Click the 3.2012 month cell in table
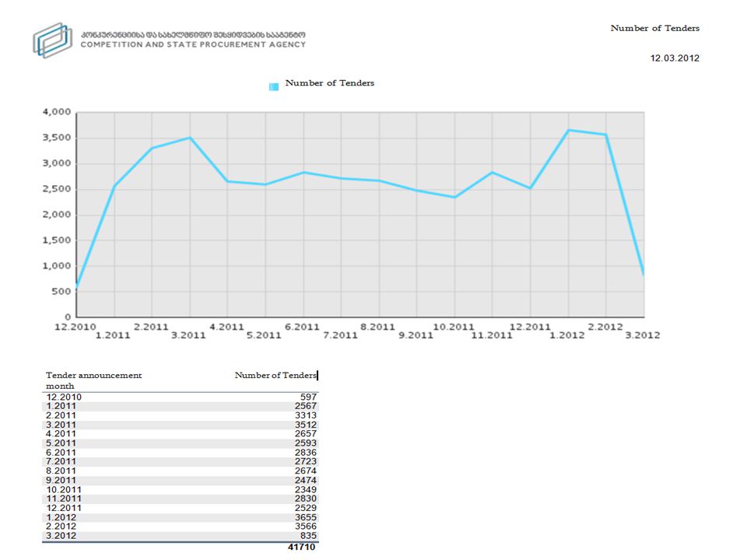Screen dimensions: 747x560 tap(61, 536)
